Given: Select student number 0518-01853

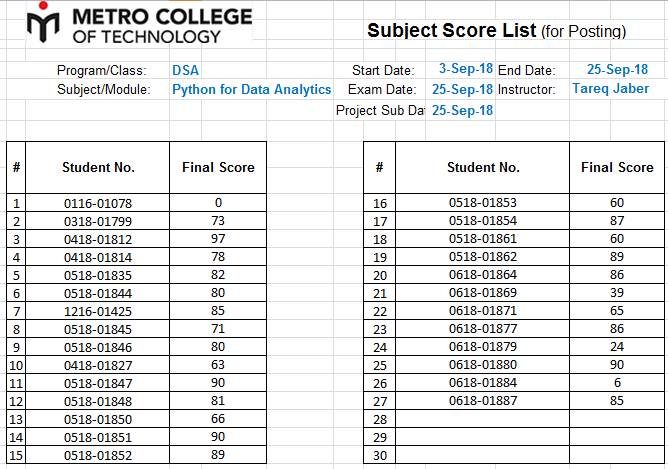Looking at the screenshot, I should pyautogui.click(x=483, y=203).
